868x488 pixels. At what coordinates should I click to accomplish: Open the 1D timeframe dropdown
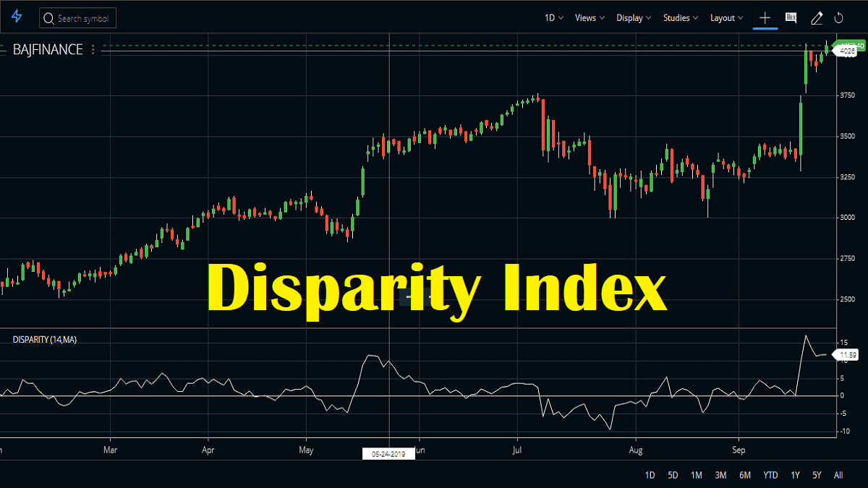coord(553,17)
